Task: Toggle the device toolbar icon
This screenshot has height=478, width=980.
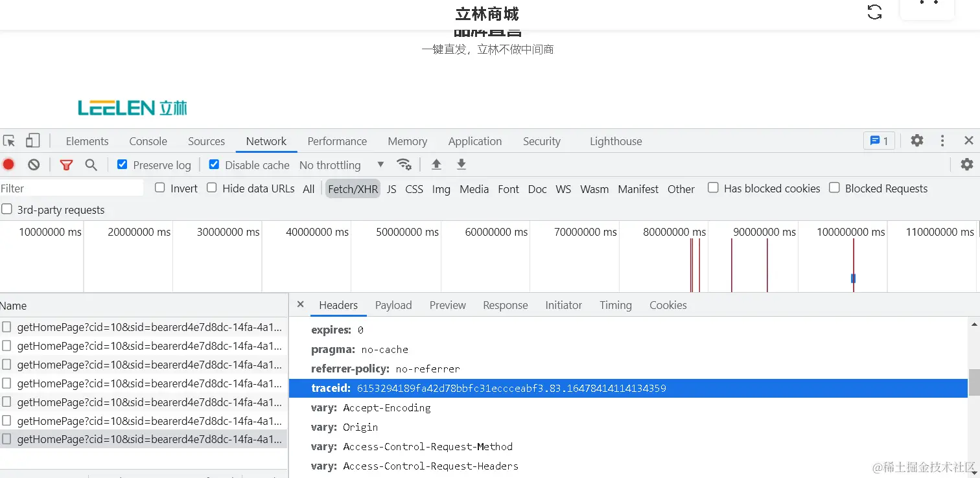Action: tap(32, 141)
